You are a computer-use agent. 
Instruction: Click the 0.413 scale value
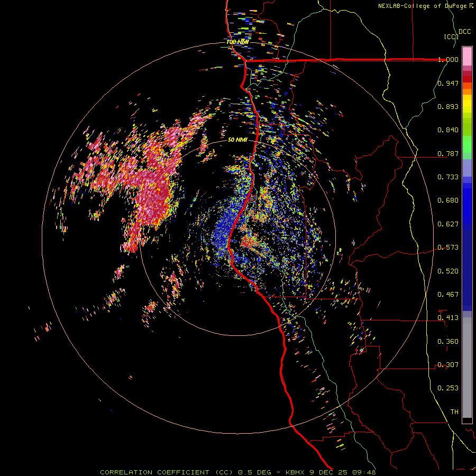click(448, 318)
